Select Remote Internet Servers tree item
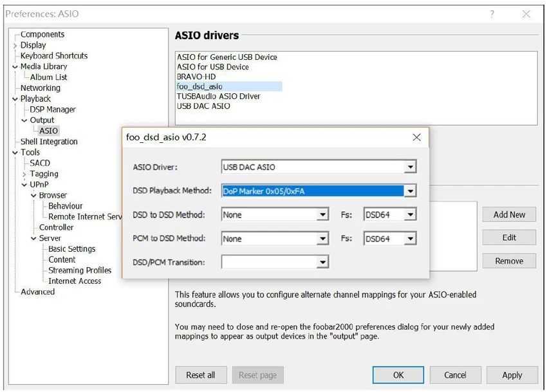The height and width of the screenshot is (392, 547). click(85, 217)
